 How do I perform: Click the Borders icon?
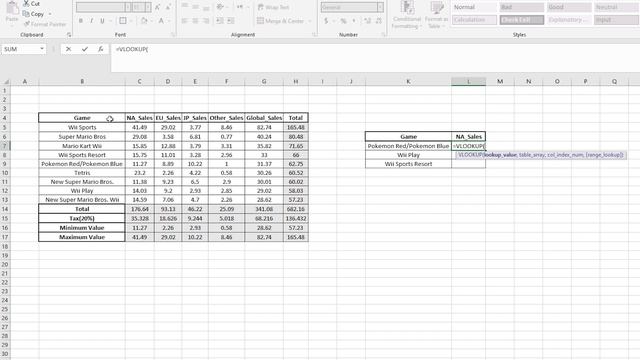tap(122, 21)
